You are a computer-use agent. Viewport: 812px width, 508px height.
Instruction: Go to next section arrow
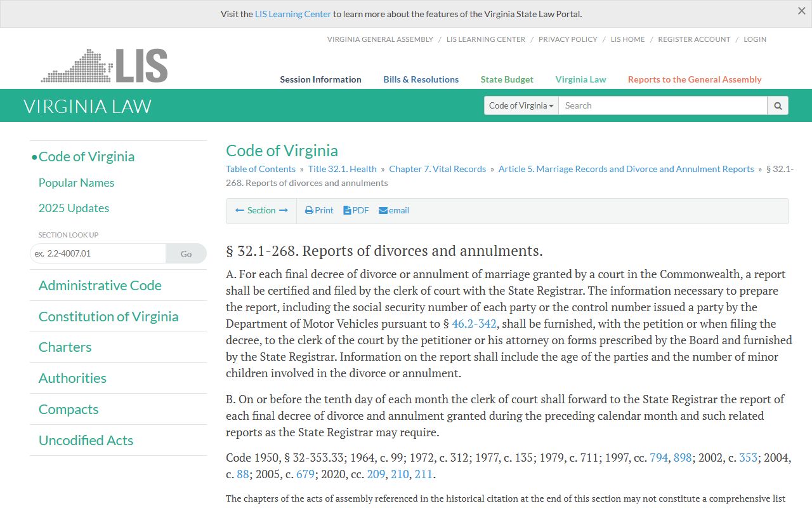coord(284,210)
